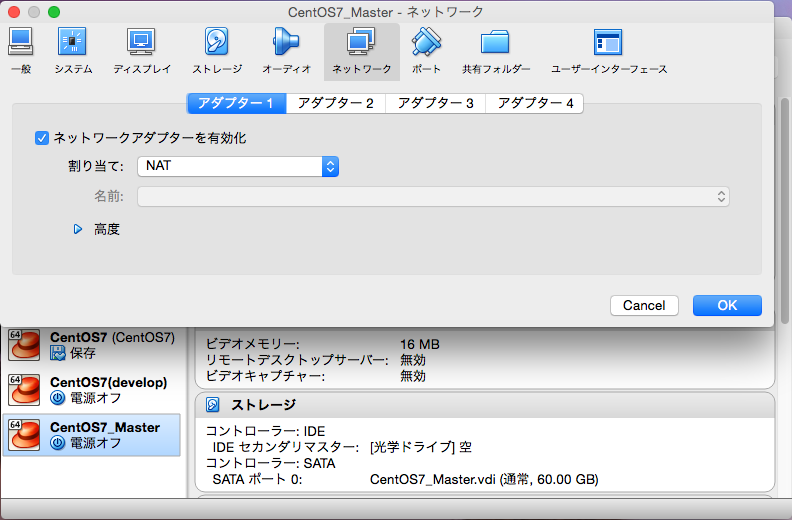Open the 割り当て NAT dropdown
The height and width of the screenshot is (520, 792).
(x=238, y=166)
